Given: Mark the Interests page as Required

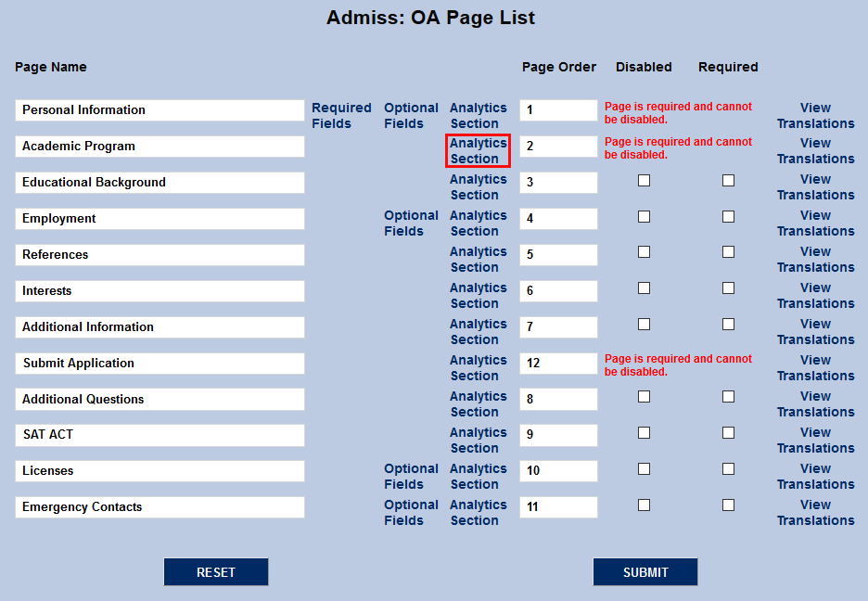Looking at the screenshot, I should [729, 288].
